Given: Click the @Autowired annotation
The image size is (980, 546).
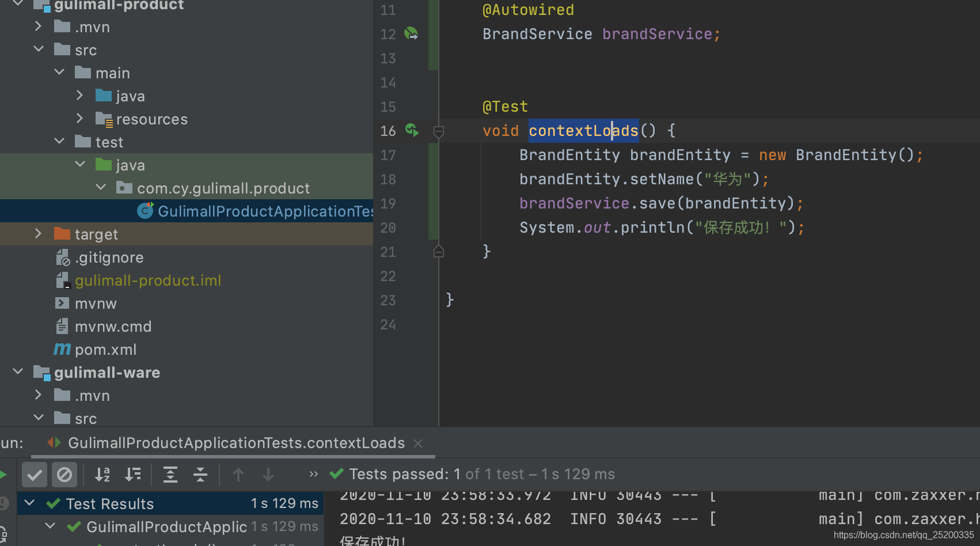Looking at the screenshot, I should coord(528,10).
